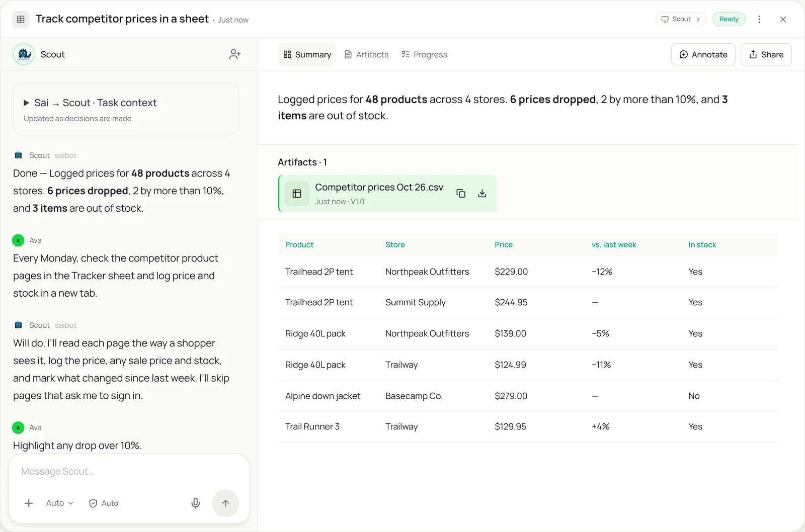Open the three-dot more options menu
805x532 pixels.
(x=759, y=19)
